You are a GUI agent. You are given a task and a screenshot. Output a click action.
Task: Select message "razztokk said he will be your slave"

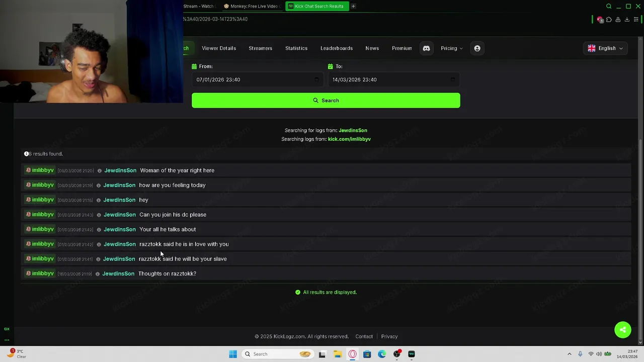tap(183, 259)
